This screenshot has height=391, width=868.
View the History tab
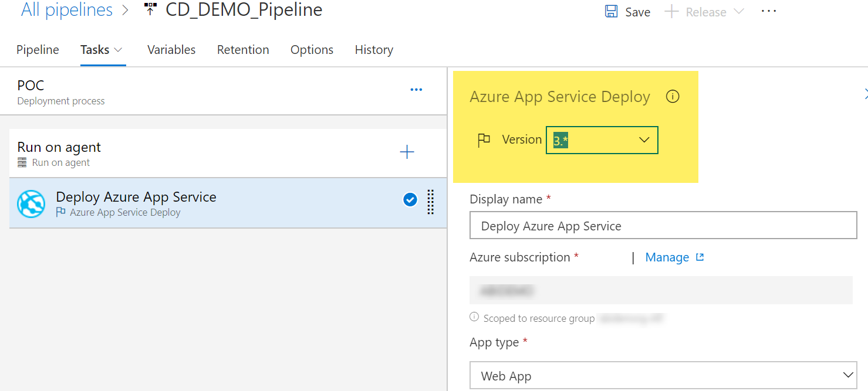click(374, 50)
